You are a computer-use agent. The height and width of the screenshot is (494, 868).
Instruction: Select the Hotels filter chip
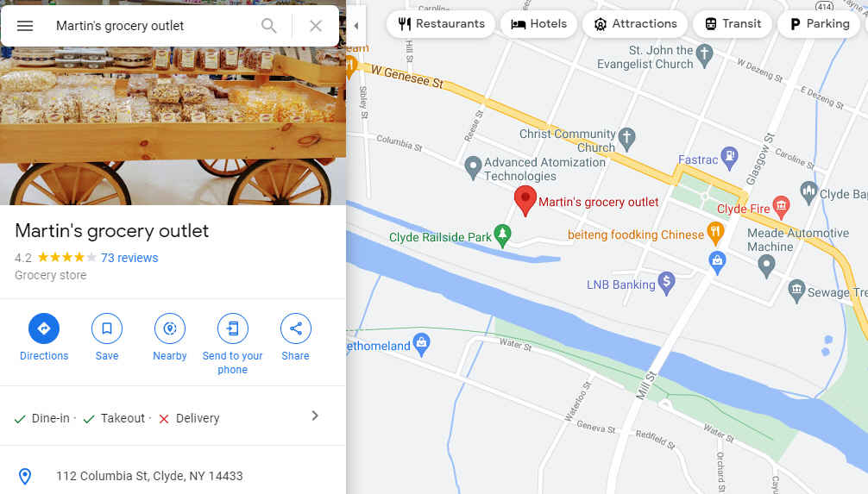click(538, 24)
